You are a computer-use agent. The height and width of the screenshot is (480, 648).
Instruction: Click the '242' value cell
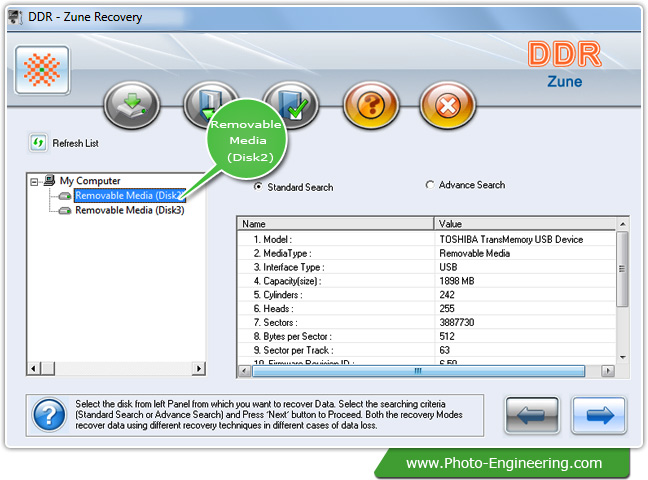tap(447, 295)
